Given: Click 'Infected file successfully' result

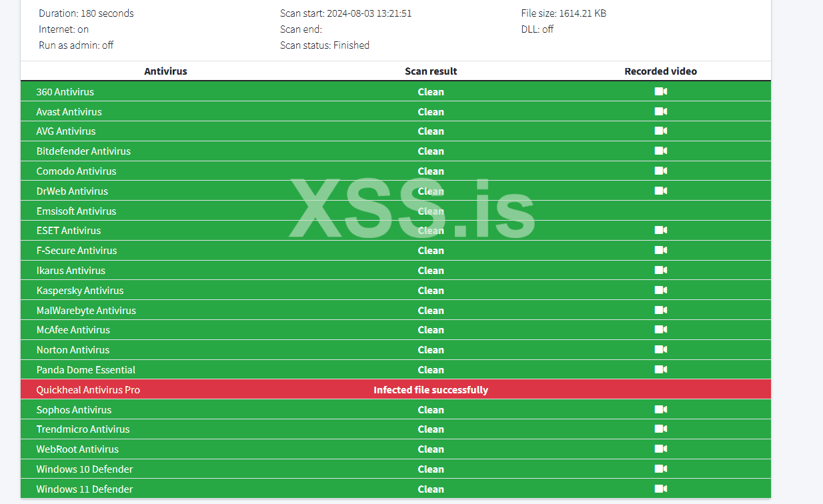Looking at the screenshot, I should click(x=431, y=390).
